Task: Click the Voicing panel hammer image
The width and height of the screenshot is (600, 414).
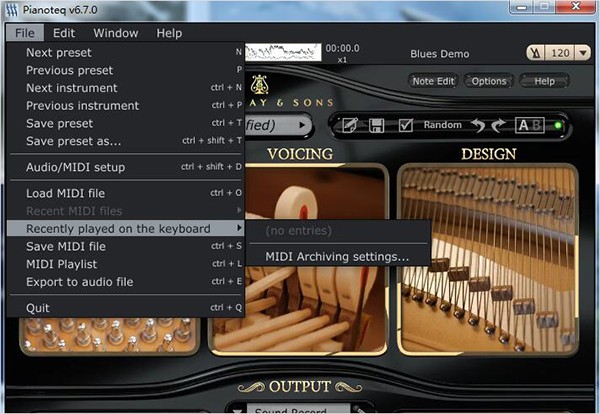Action: pos(298,259)
